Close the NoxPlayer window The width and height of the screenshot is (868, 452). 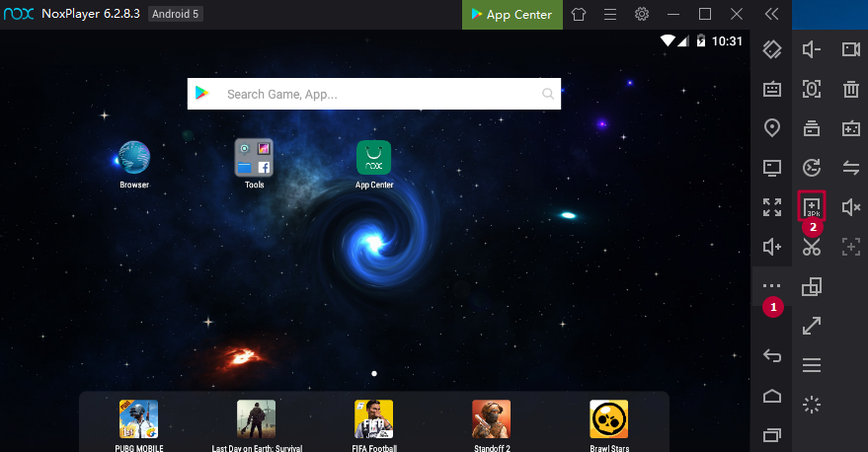pyautogui.click(x=737, y=15)
